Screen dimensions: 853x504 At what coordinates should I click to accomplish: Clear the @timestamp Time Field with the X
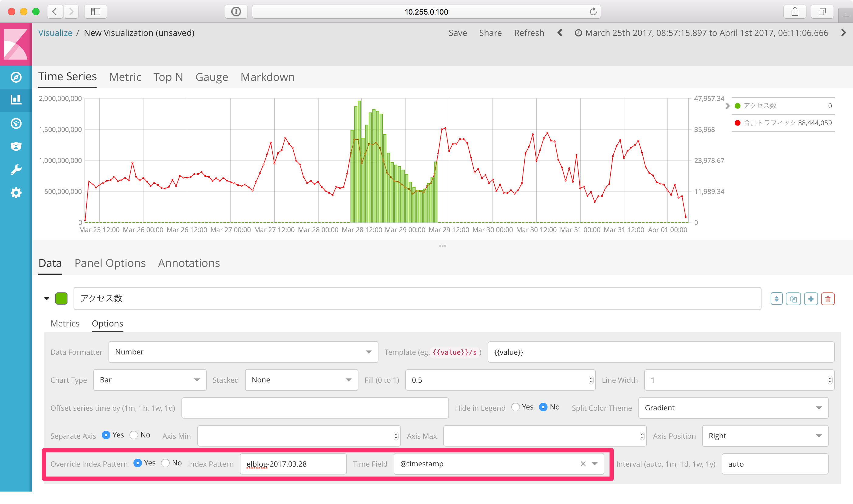tap(583, 464)
